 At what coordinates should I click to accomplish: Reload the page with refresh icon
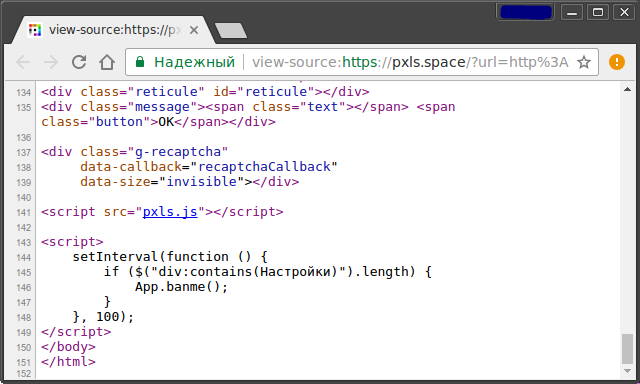coord(79,62)
